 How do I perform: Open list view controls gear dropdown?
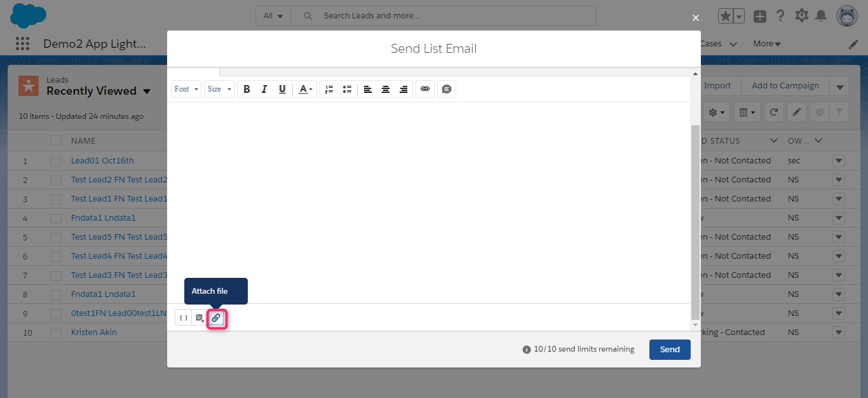717,112
